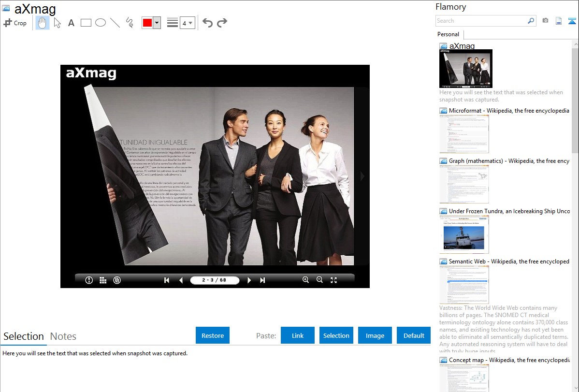Viewport: 579px width, 392px height.
Task: Select the straight line tool
Action: point(115,23)
